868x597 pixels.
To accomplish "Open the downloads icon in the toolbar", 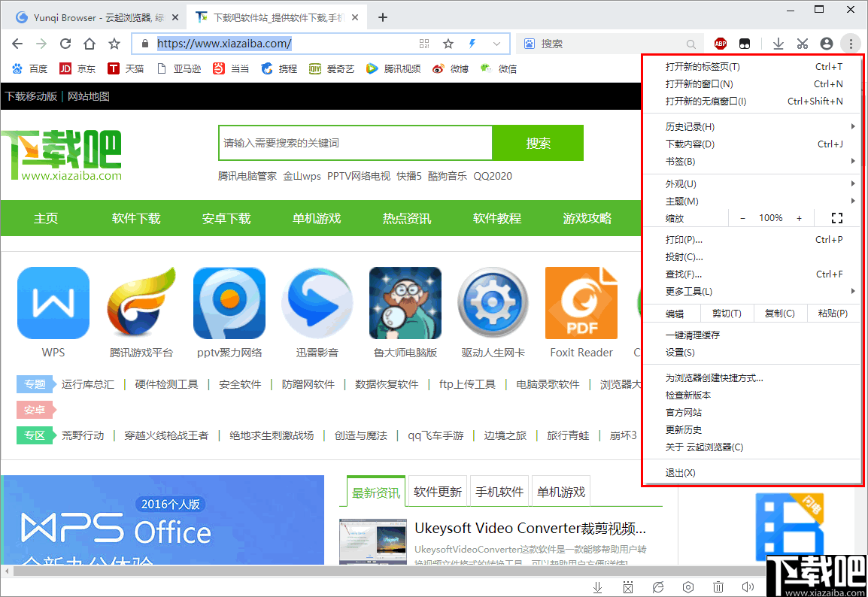I will pos(778,43).
